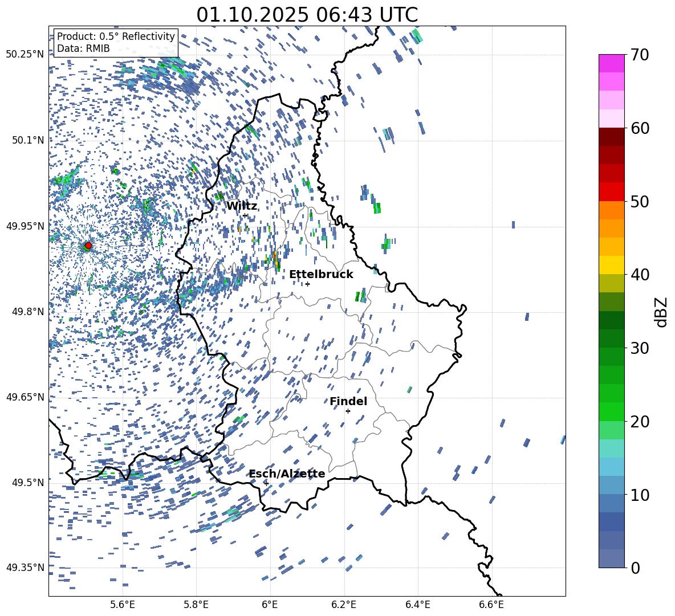Click the 50.25°N latitude tick label
The height and width of the screenshot is (616, 675).
[x=25, y=54]
